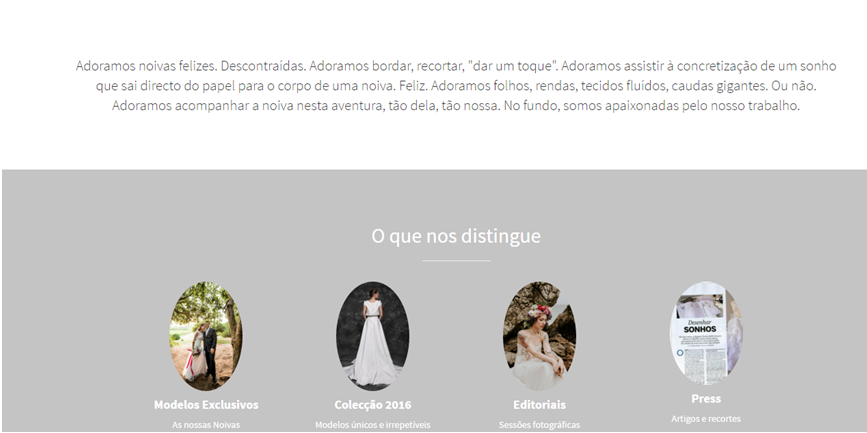Click the Colecção 2016 oval dress photo
The image size is (867, 433).
[373, 336]
